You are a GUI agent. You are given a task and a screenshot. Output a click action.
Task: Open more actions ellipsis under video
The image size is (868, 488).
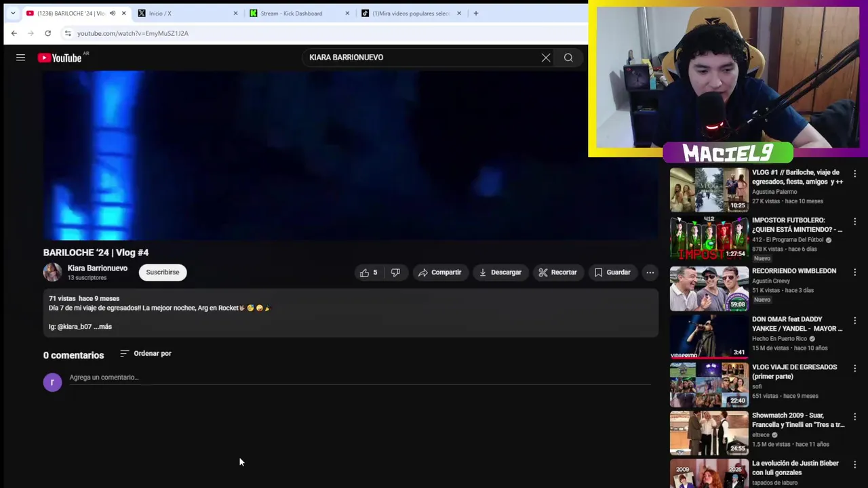[x=650, y=272]
